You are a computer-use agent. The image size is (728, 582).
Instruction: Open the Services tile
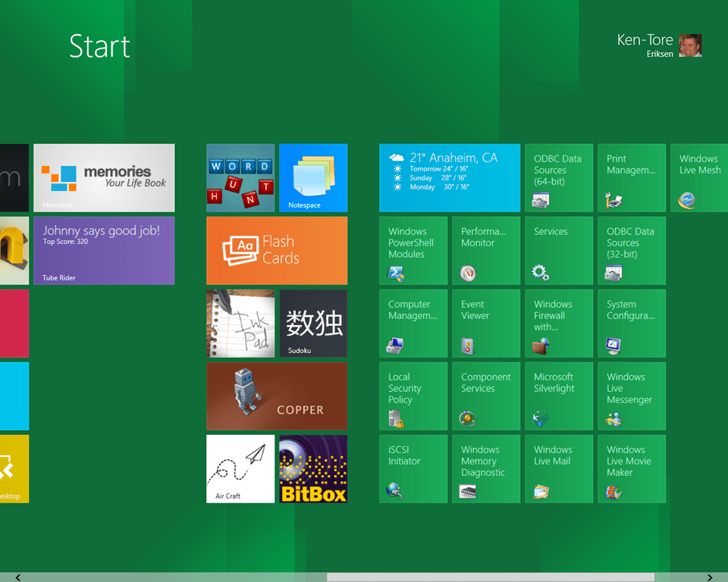[559, 251]
